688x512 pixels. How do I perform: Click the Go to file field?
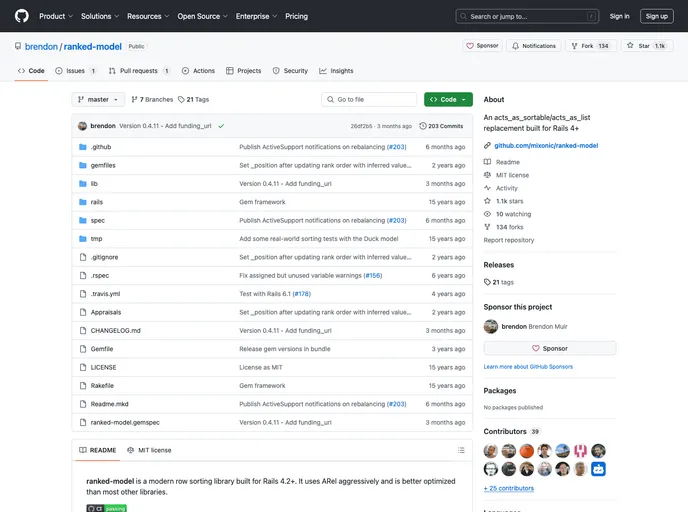coord(369,100)
